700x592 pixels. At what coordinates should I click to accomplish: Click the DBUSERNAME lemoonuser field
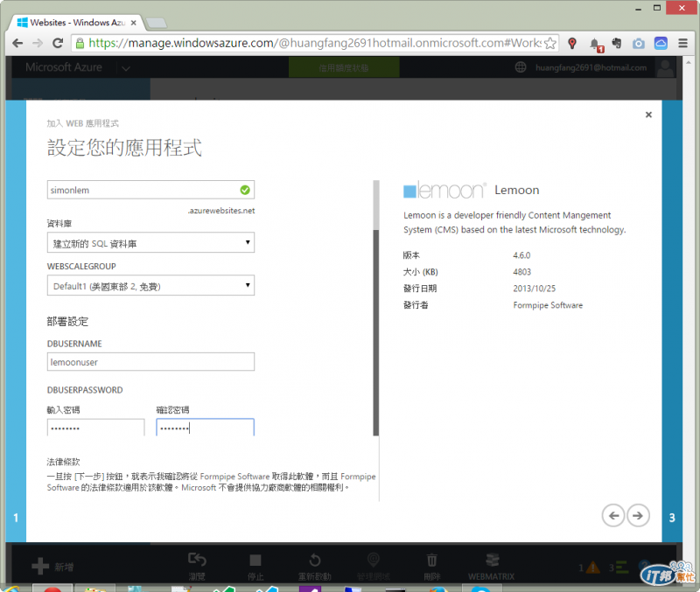[x=150, y=362]
